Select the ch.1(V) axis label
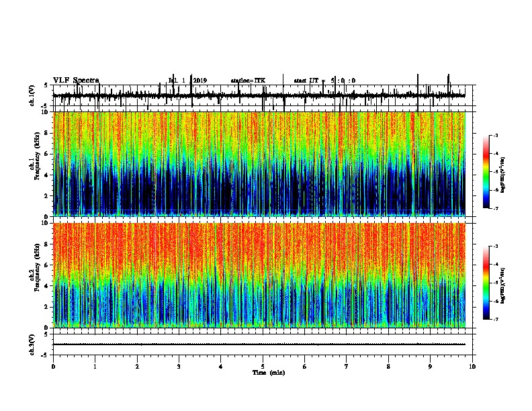This screenshot has height=411, width=532. tap(32, 95)
